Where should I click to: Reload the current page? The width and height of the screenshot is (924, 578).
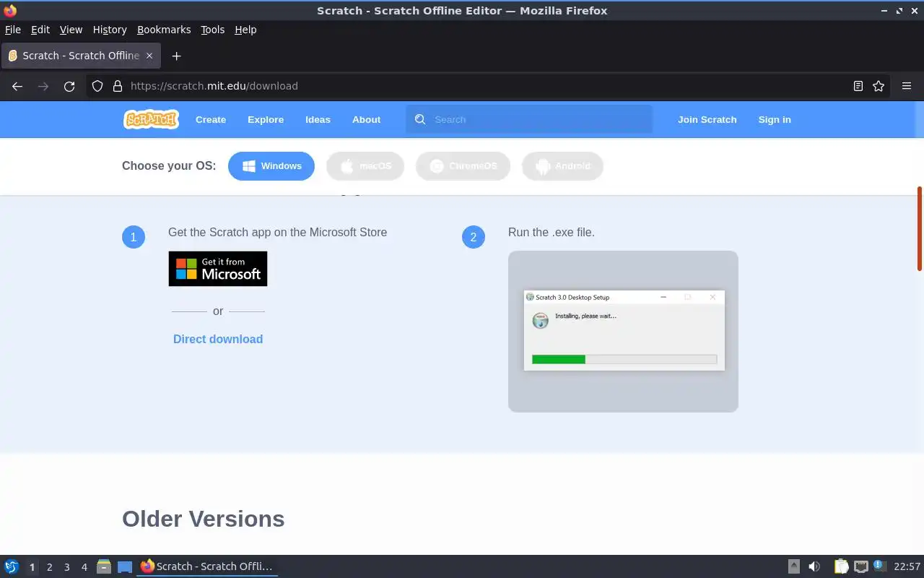[69, 86]
